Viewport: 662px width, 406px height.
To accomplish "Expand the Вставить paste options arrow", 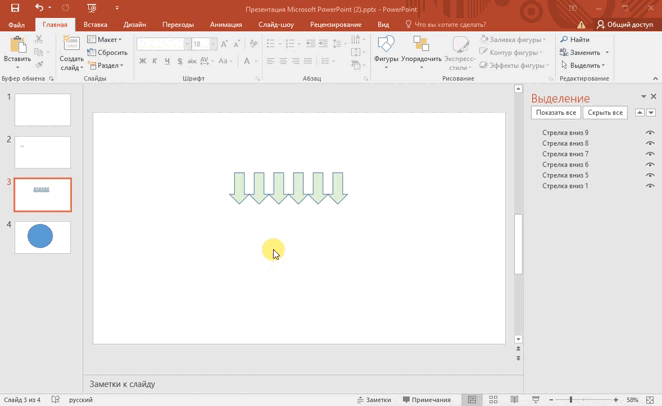I will click(x=17, y=68).
